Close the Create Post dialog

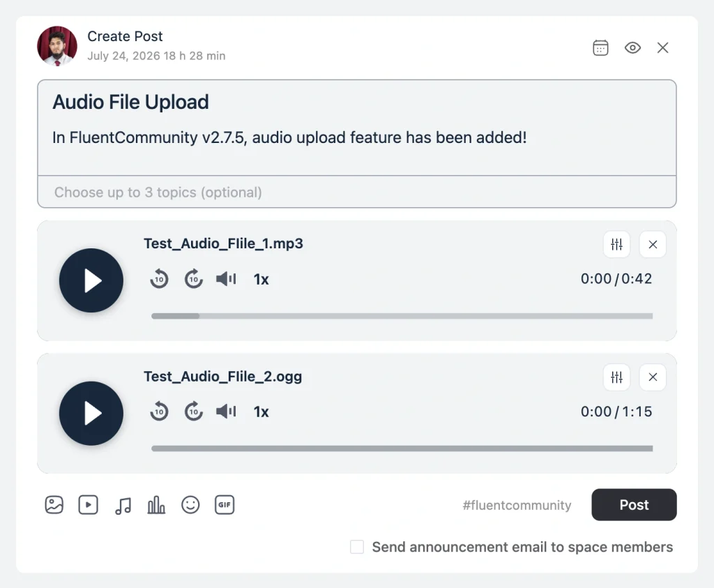coord(662,48)
